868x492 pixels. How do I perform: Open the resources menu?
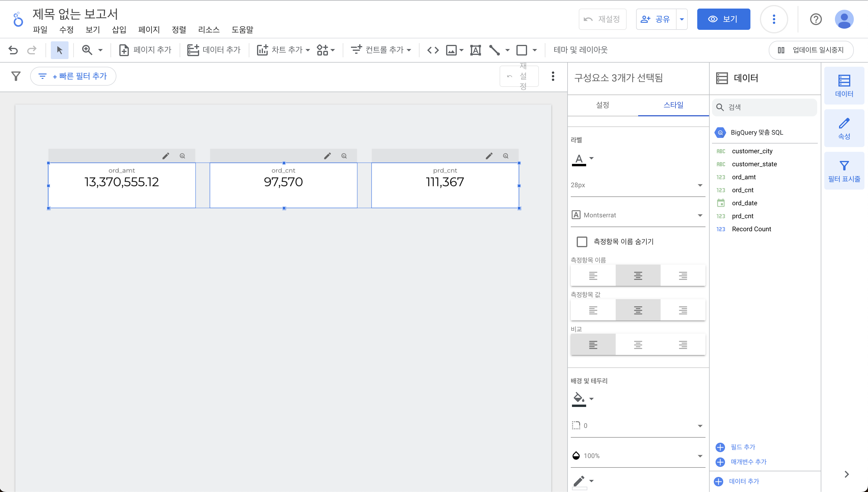pos(209,30)
